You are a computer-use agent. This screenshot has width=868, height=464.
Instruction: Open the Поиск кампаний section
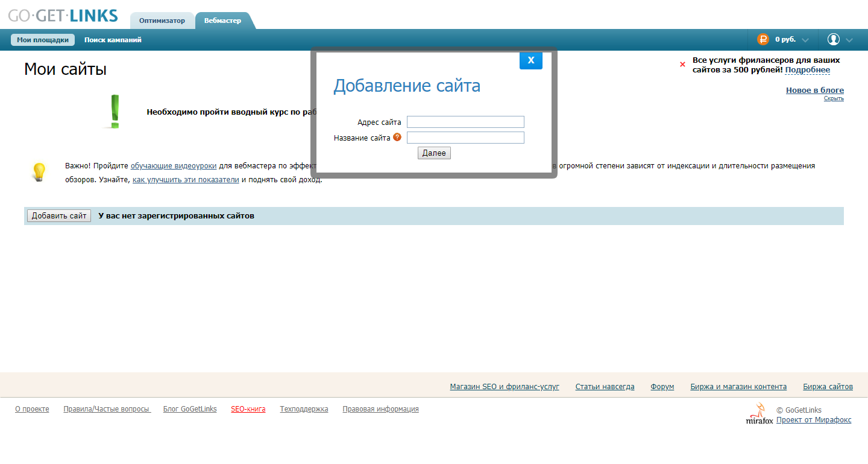click(x=112, y=39)
